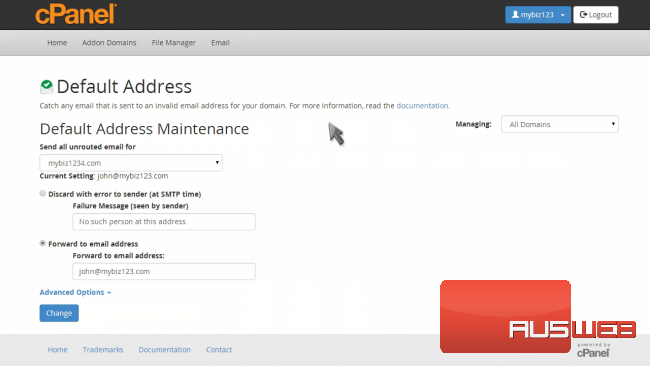This screenshot has height=366, width=650.
Task: Click the AusWeb logo banner
Action: [x=538, y=317]
